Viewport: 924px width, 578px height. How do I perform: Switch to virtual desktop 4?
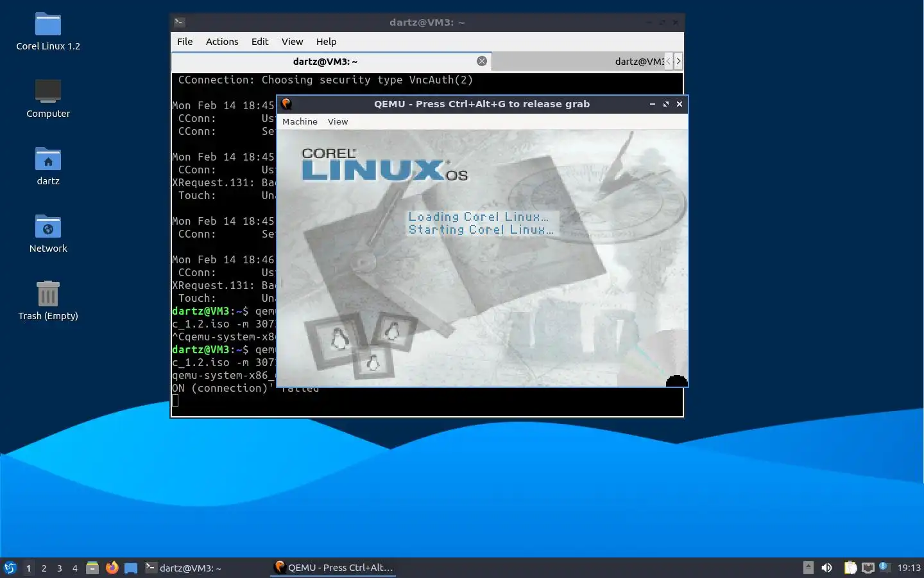[74, 568]
